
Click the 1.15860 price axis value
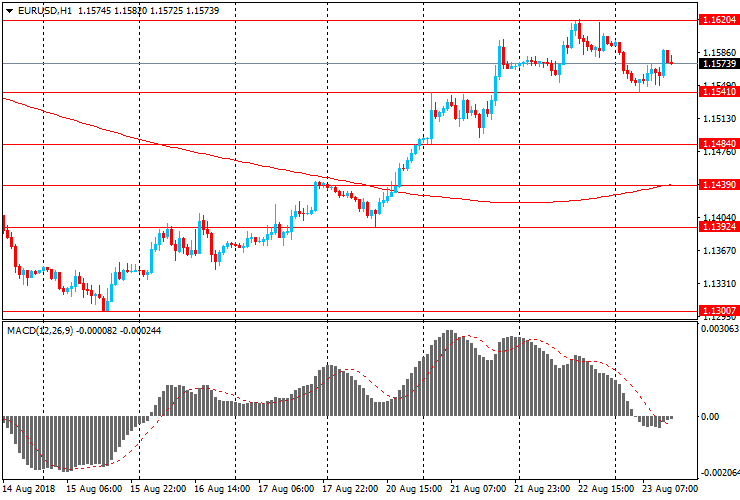point(719,52)
